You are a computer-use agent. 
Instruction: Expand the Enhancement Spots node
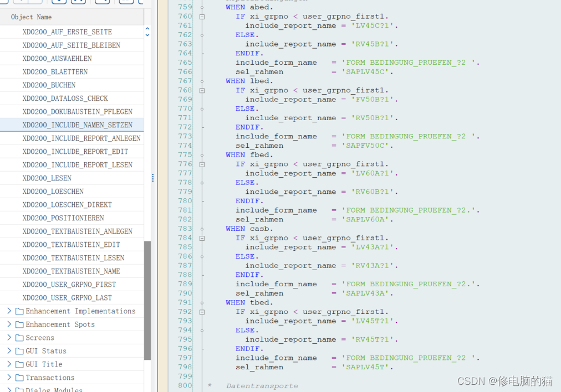coord(9,324)
